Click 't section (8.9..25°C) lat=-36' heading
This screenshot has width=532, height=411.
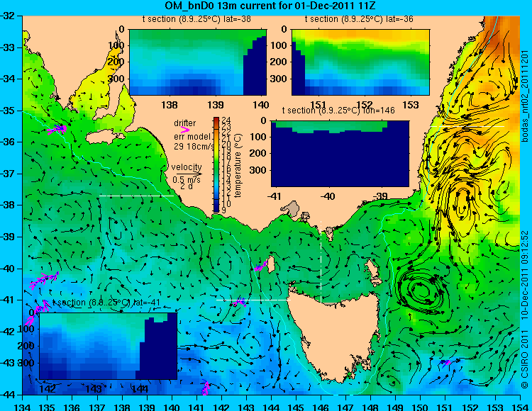click(x=359, y=19)
